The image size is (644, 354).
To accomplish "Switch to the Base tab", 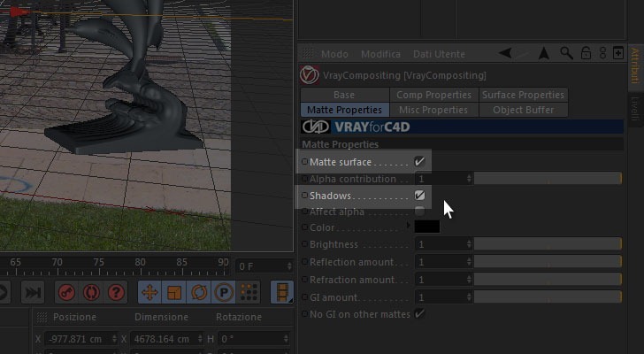I will click(345, 95).
